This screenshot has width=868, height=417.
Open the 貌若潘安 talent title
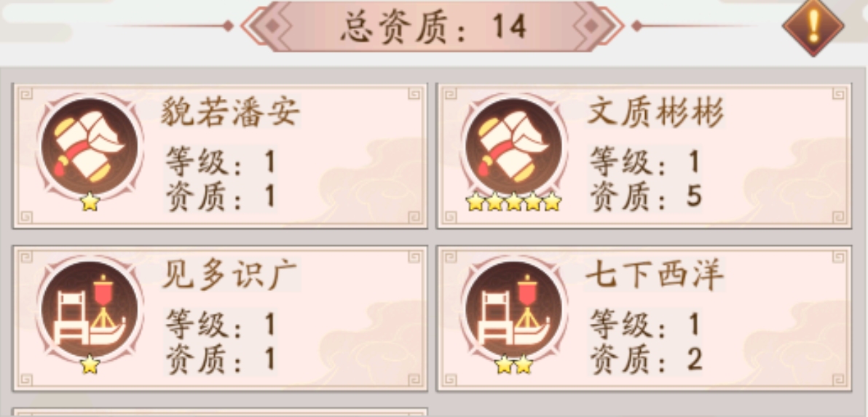click(x=230, y=114)
